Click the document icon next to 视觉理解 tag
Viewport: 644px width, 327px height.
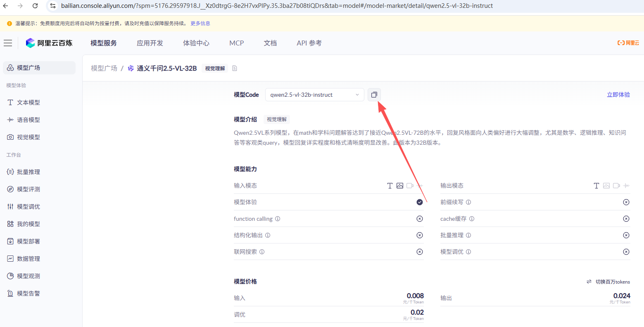[235, 68]
